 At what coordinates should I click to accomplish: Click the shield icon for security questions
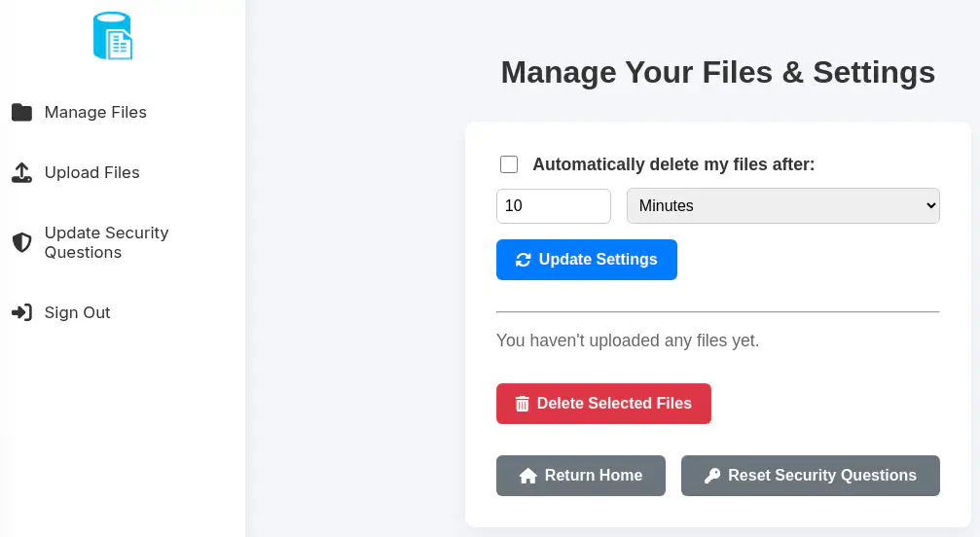(x=21, y=242)
